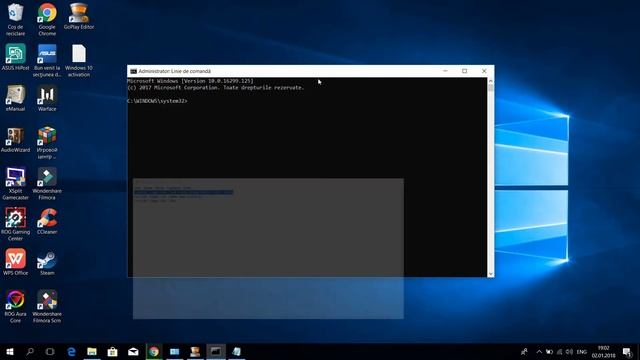Viewport: 640px width, 360px height.
Task: Open the GoPlay Editor desktop shortcut
Action: click(79, 16)
